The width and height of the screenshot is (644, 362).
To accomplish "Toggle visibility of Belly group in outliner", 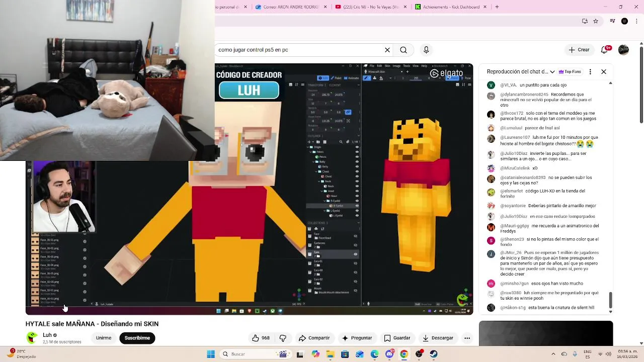I will [x=357, y=161].
